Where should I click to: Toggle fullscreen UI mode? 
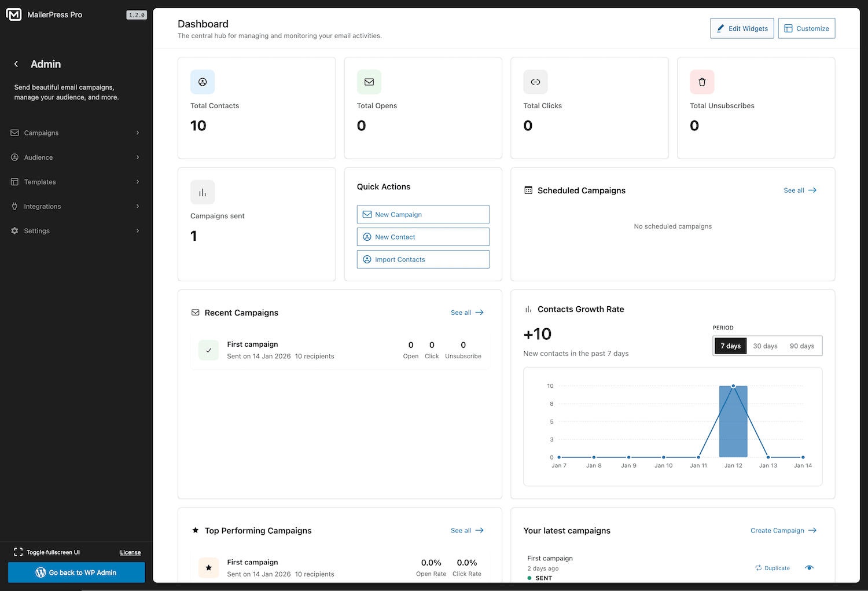click(x=47, y=552)
